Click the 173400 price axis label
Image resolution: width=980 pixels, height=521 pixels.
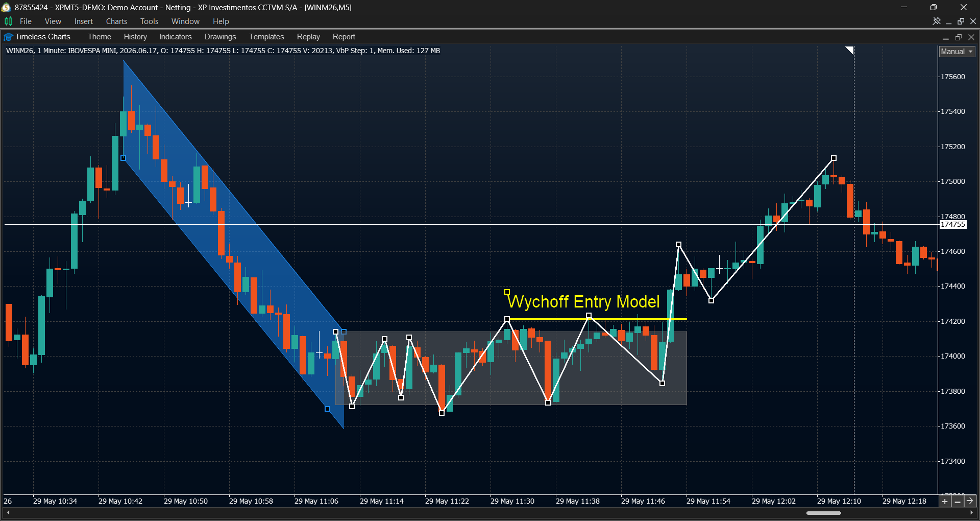pos(953,461)
